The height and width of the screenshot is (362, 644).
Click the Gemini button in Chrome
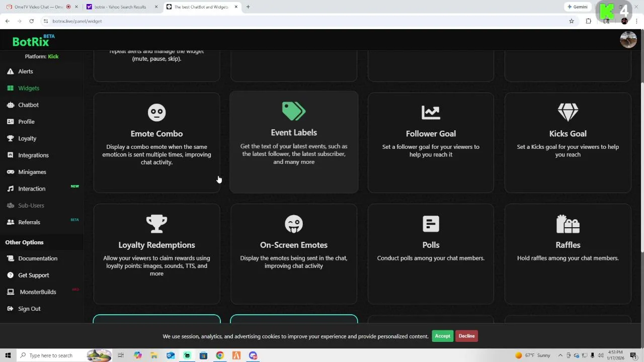coord(577,7)
